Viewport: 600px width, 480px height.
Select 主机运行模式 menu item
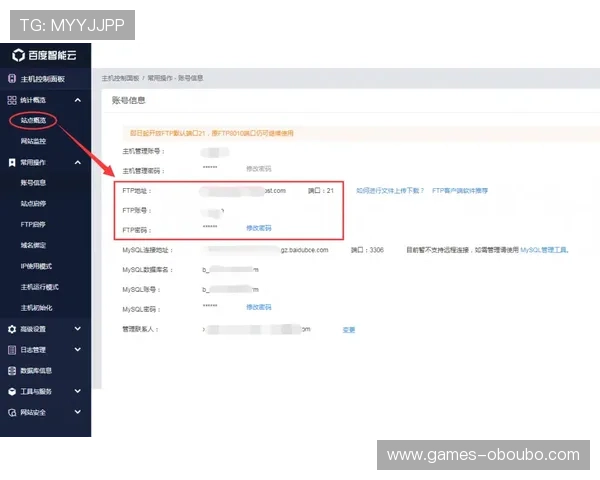(x=40, y=287)
